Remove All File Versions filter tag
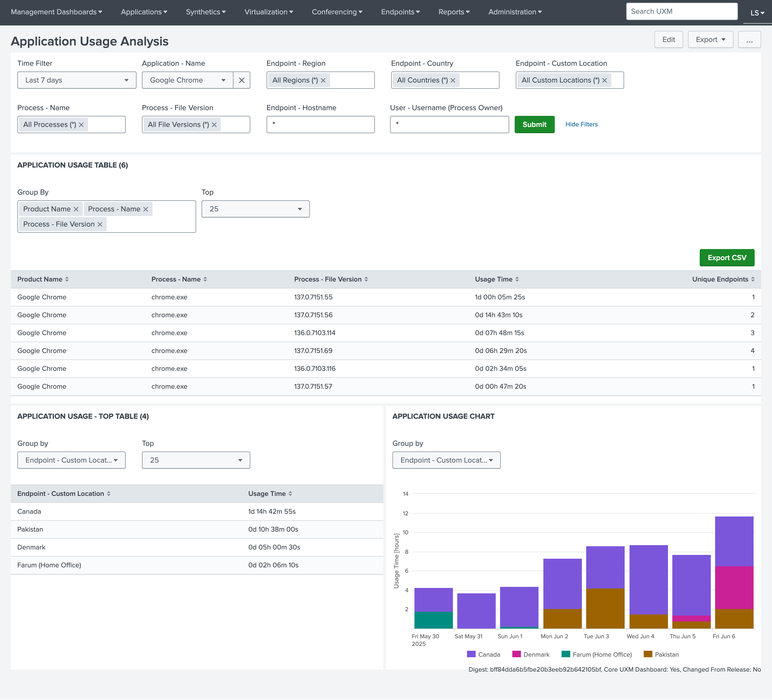The width and height of the screenshot is (772, 700). [x=215, y=125]
